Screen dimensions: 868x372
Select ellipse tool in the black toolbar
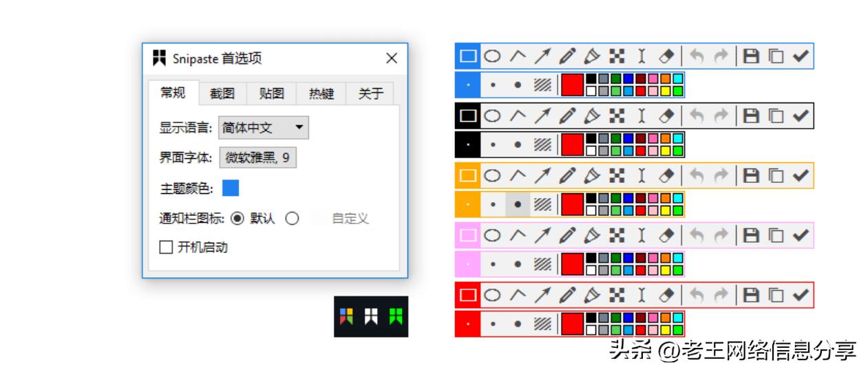491,116
